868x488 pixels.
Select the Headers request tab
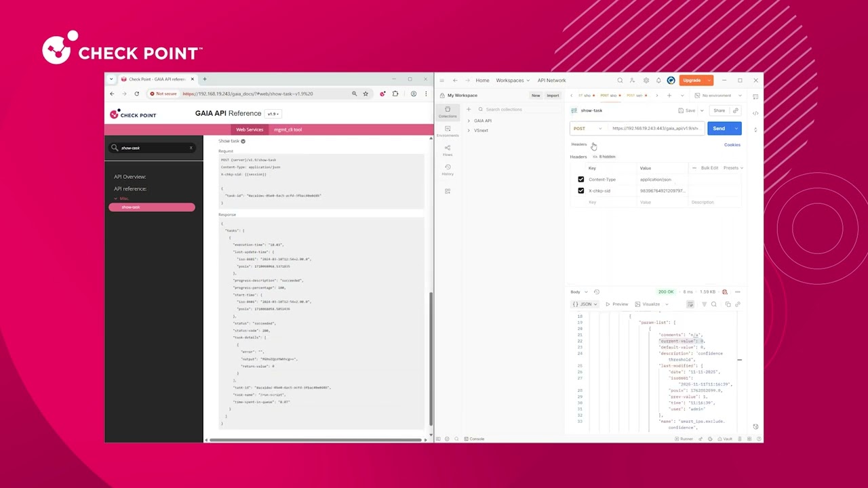(x=578, y=144)
